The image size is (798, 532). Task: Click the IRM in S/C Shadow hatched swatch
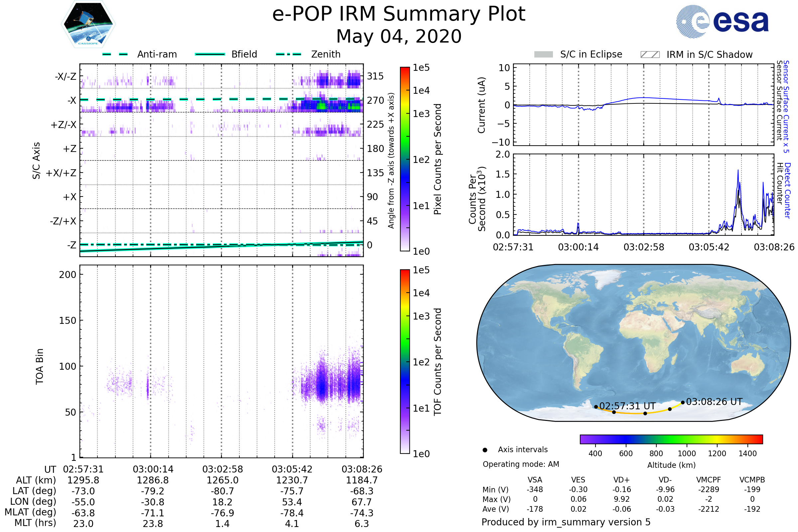tap(650, 55)
